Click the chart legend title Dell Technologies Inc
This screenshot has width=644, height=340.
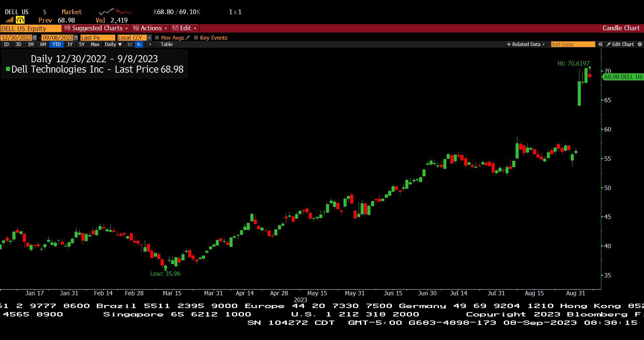pyautogui.click(x=57, y=69)
